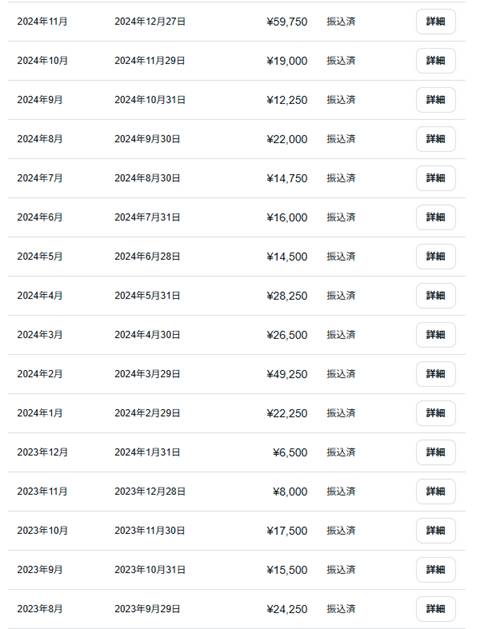
Task: Open 詳細 for 2023年10月 row
Action: 435,531
